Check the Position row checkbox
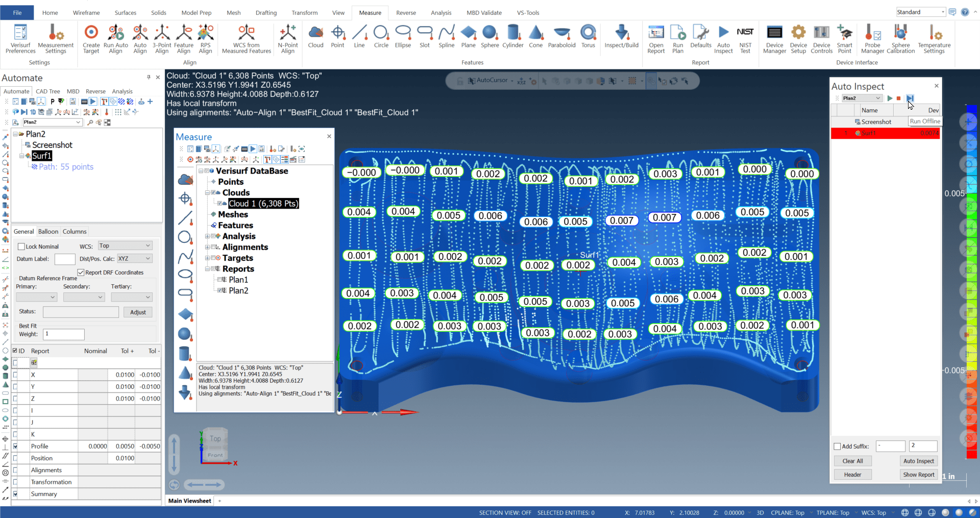Screen dimensions: 980x518 click(15, 458)
